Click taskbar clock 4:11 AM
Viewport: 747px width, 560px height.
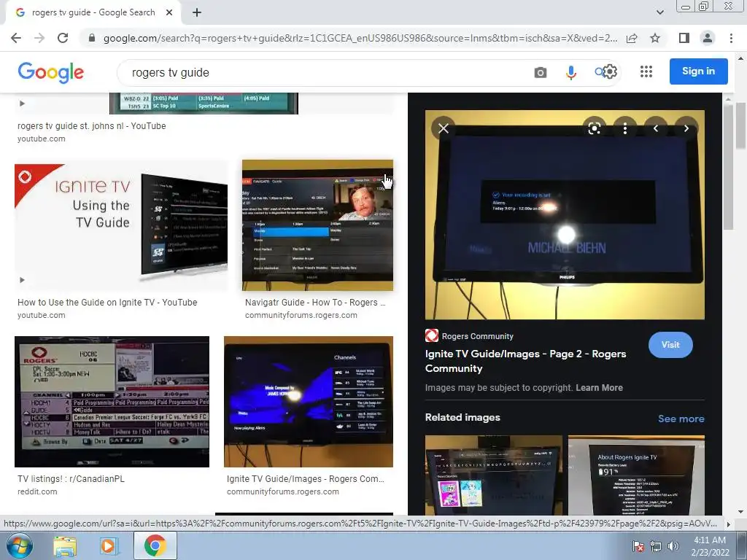pos(710,546)
